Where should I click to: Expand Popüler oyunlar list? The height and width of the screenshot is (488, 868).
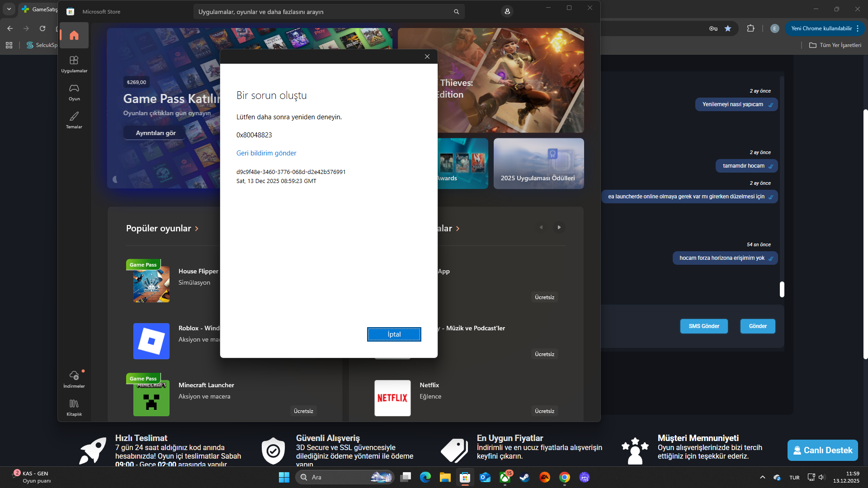pyautogui.click(x=162, y=229)
